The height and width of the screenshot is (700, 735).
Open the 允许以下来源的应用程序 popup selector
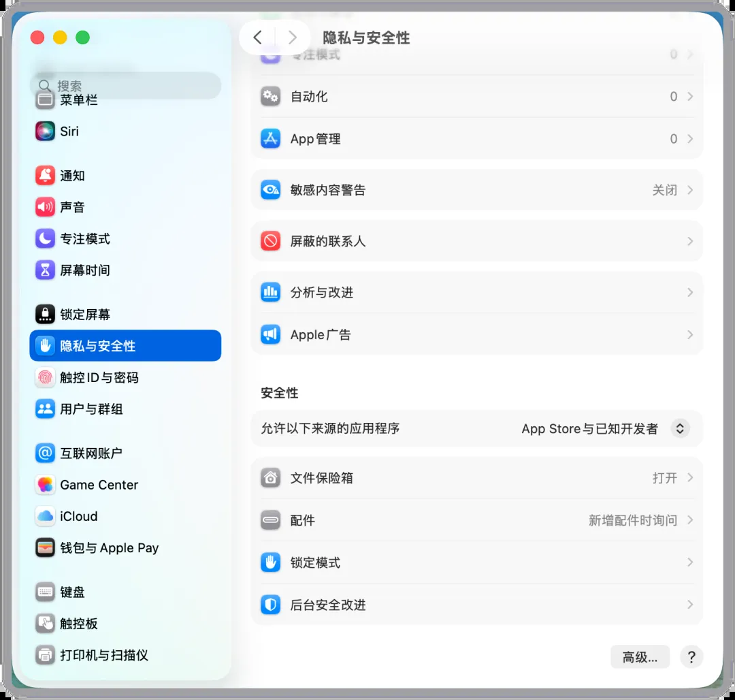680,428
